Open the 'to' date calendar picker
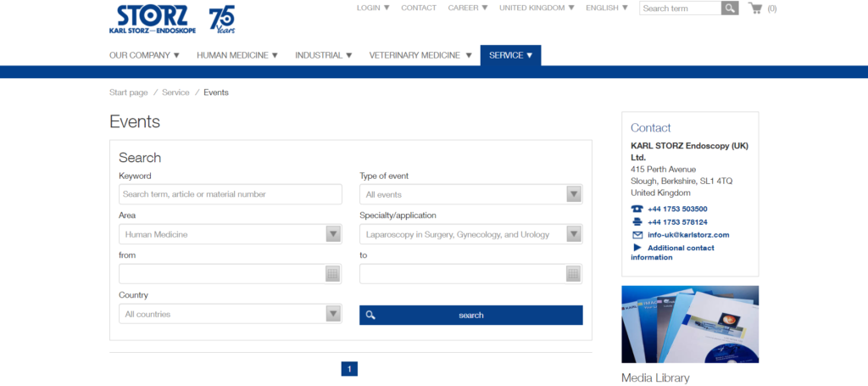 click(x=573, y=274)
